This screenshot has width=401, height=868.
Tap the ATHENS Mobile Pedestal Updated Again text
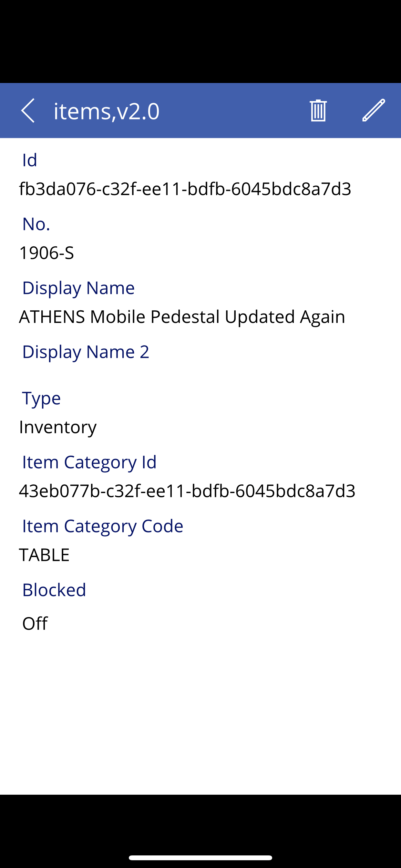[182, 317]
